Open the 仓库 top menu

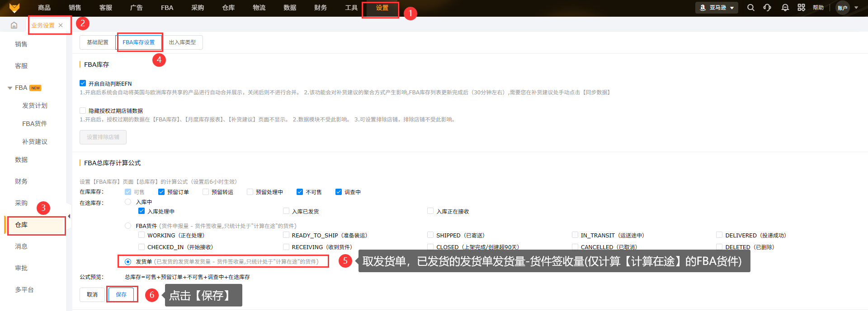coord(228,8)
